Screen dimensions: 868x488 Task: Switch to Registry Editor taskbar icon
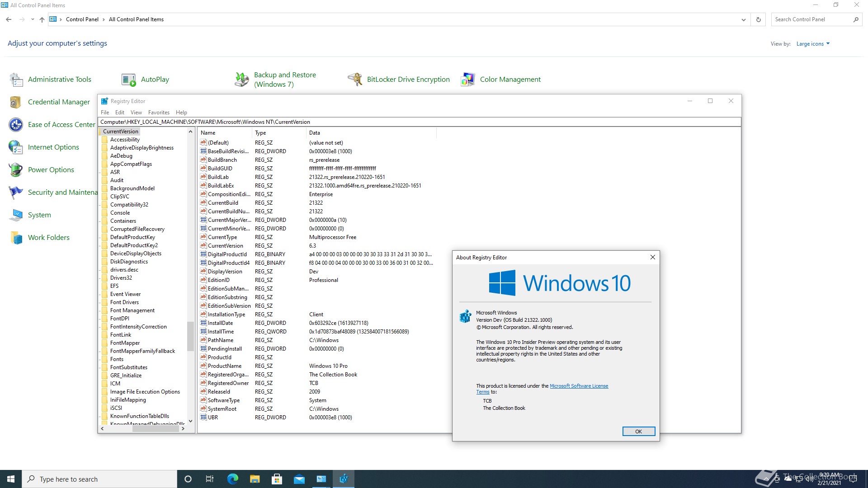coord(344,479)
